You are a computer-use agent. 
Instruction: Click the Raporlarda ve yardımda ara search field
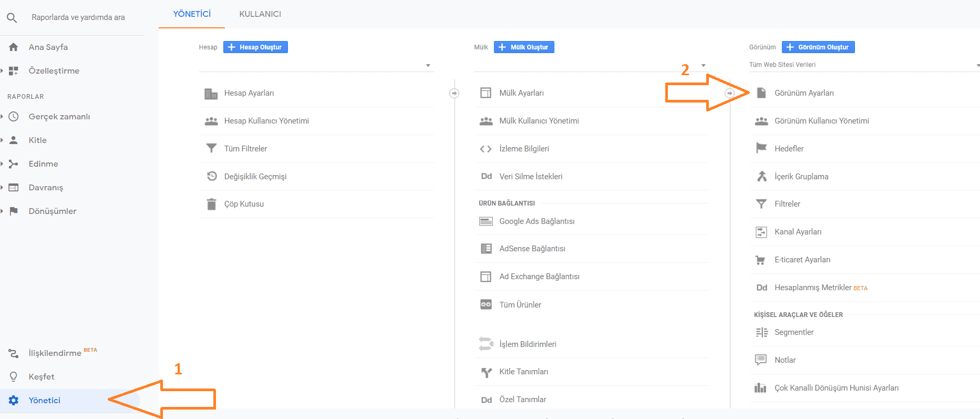click(x=79, y=17)
